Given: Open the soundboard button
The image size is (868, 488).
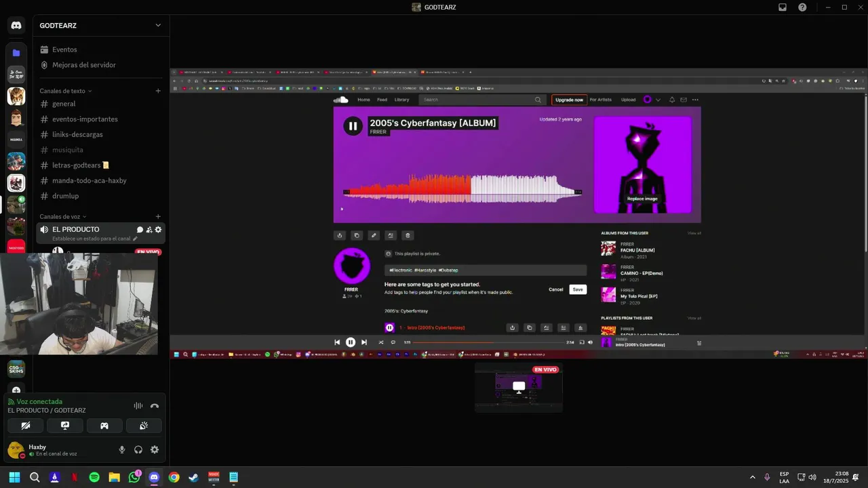Looking at the screenshot, I should (x=144, y=426).
